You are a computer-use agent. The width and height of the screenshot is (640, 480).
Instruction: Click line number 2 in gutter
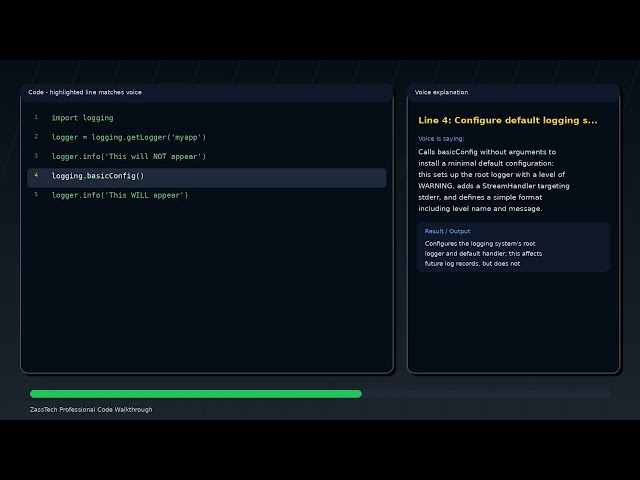coord(36,136)
